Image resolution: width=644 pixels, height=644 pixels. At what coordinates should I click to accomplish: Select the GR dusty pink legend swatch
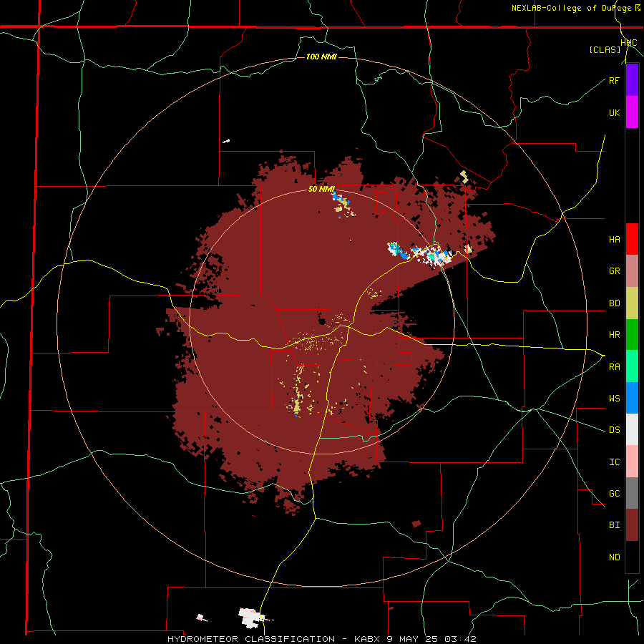coord(632,271)
